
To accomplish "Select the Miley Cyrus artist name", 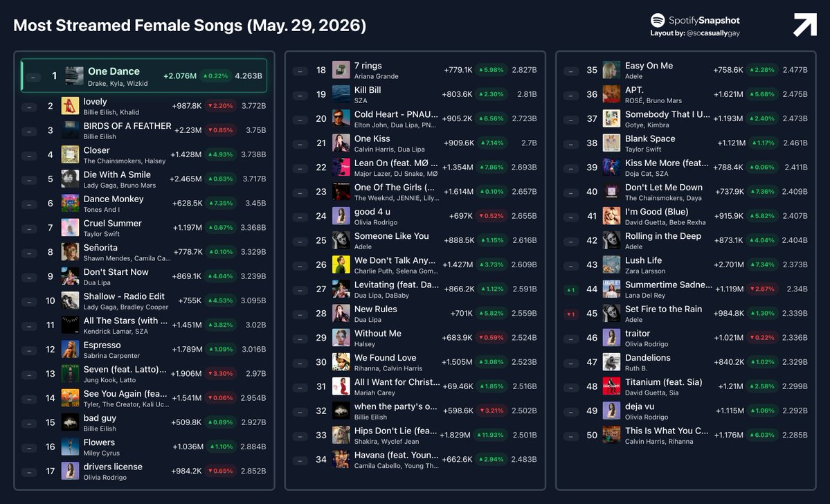I will (x=101, y=453).
